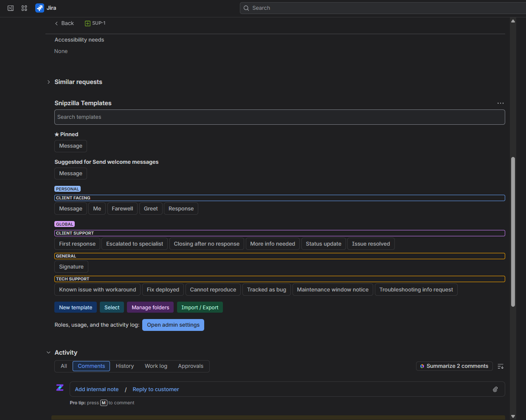Insert the Client Facing Message template

(70, 209)
